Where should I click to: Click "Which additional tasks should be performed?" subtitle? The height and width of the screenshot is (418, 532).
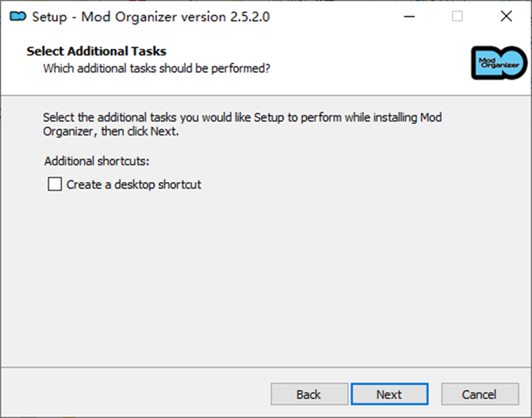[x=157, y=68]
